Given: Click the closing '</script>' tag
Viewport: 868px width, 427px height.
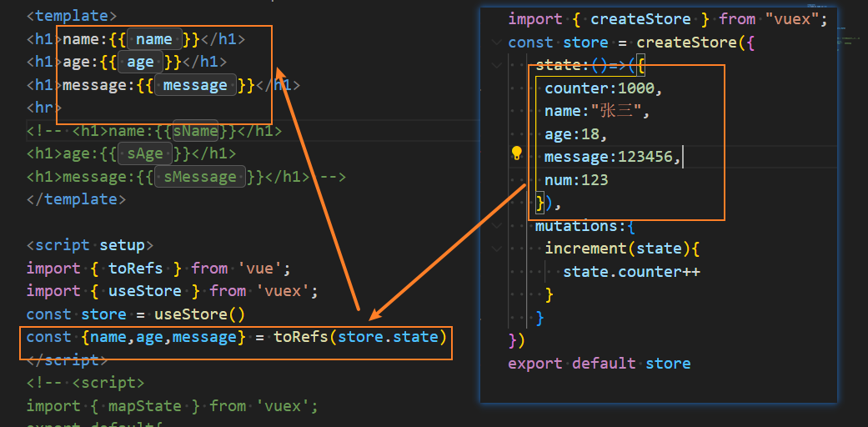Looking at the screenshot, I should 67,360.
